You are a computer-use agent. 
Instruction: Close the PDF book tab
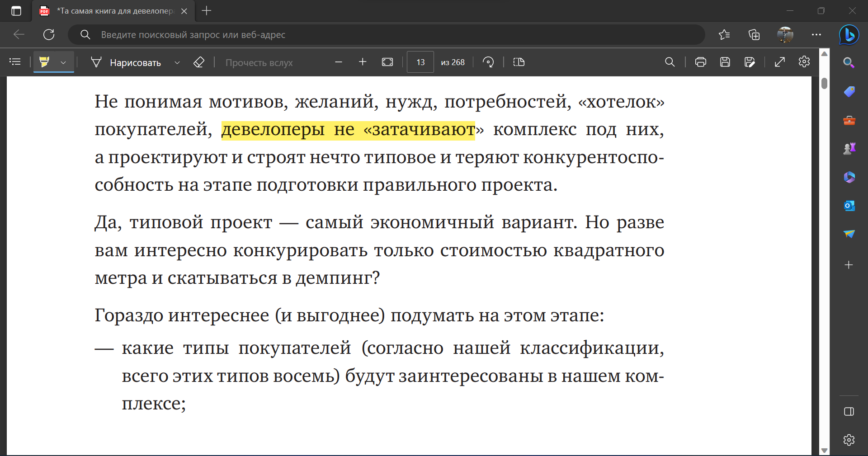184,11
